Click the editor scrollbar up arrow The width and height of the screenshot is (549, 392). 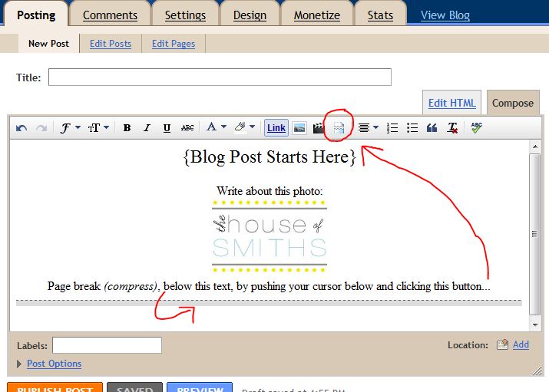click(535, 147)
